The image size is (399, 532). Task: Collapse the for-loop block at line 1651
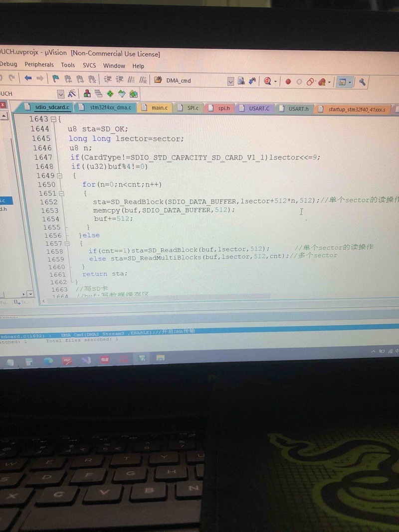tap(61, 193)
